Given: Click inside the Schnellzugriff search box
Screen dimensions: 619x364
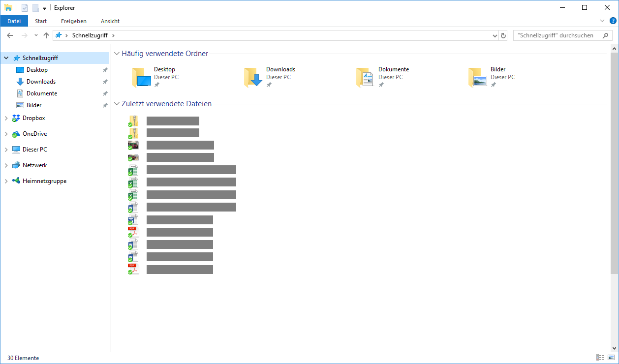Looking at the screenshot, I should [558, 35].
